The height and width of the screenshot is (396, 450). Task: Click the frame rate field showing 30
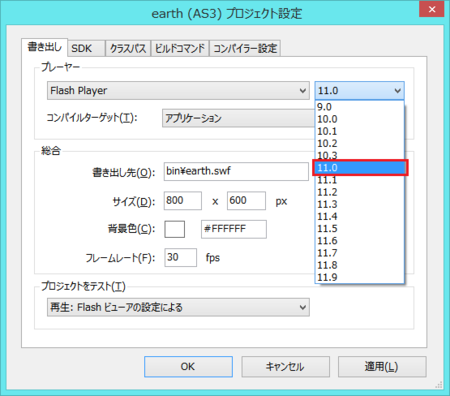coord(180,258)
